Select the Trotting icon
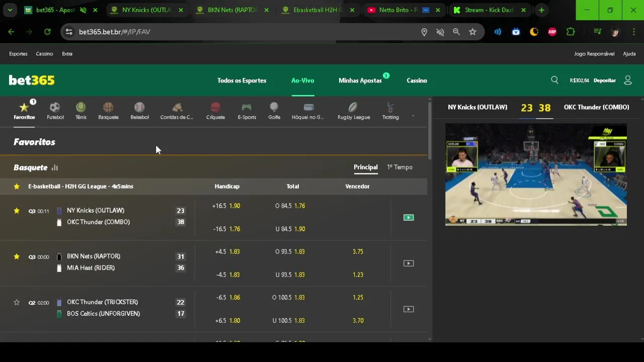644x362 pixels. [x=390, y=111]
